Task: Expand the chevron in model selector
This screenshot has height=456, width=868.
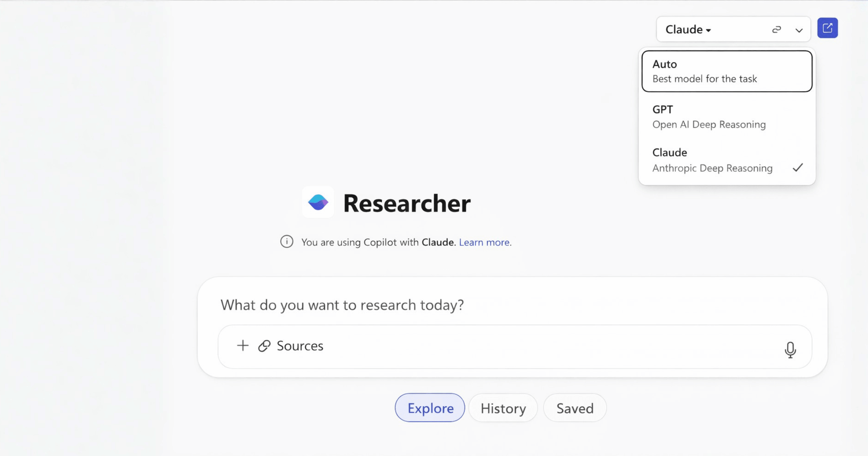Action: (799, 30)
